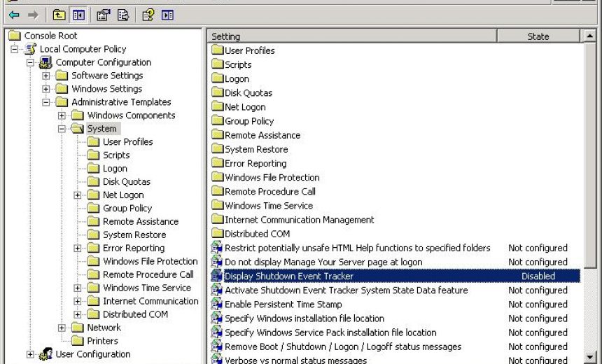Select Enable Persistent Time Stamp policy
This screenshot has width=602, height=364.
[x=283, y=304]
